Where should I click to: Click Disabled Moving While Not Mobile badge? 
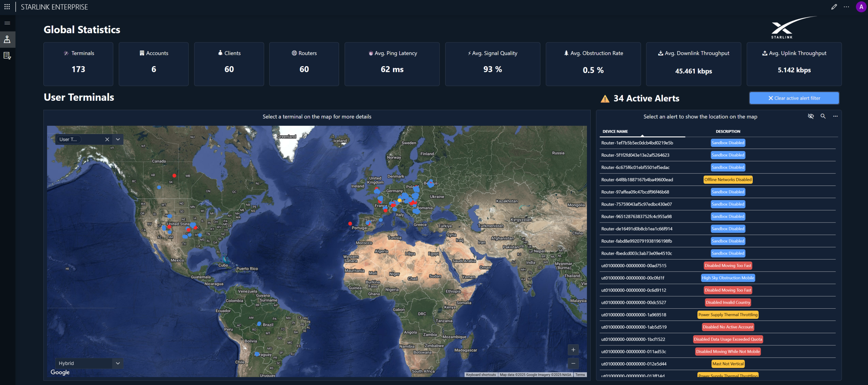(x=728, y=351)
